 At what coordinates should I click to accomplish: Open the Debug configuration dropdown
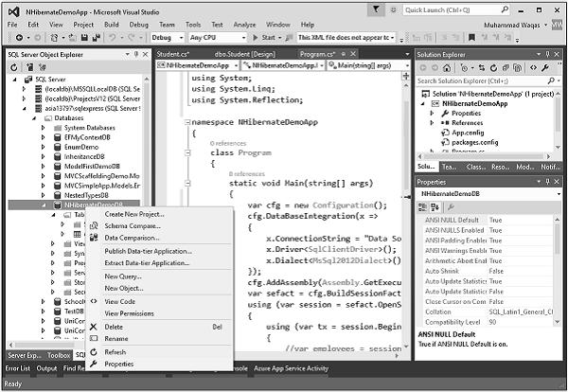[x=168, y=37]
